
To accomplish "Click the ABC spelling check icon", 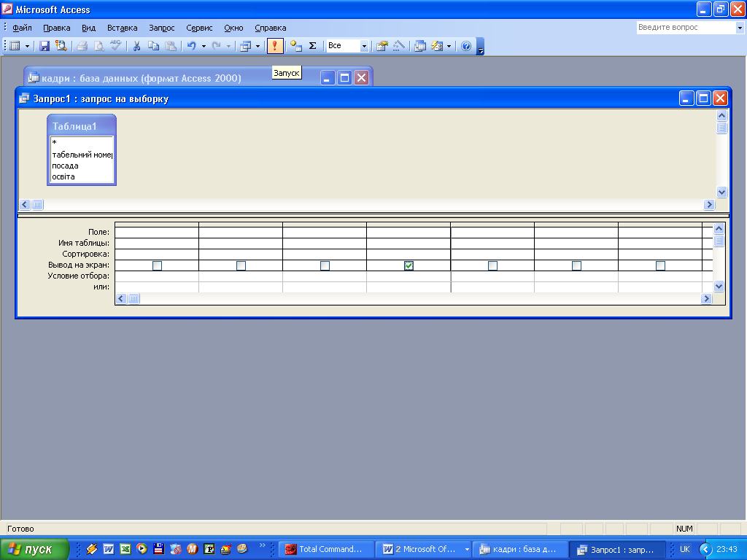I will coord(115,46).
